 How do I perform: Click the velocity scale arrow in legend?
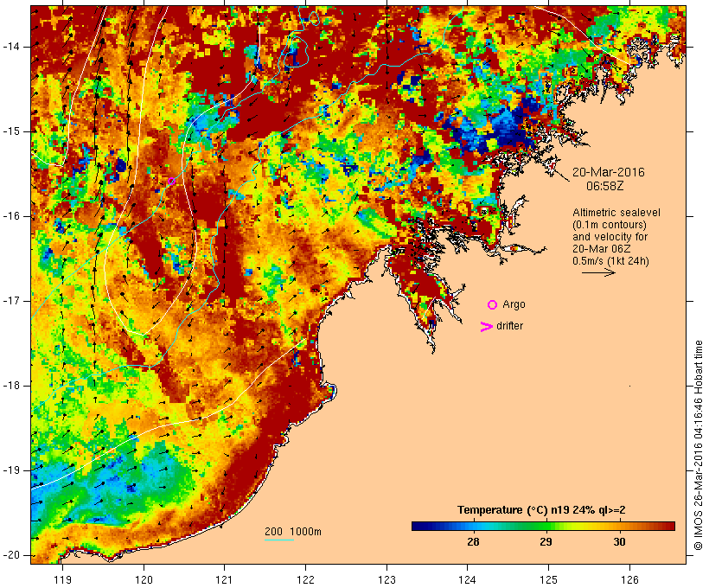[598, 272]
